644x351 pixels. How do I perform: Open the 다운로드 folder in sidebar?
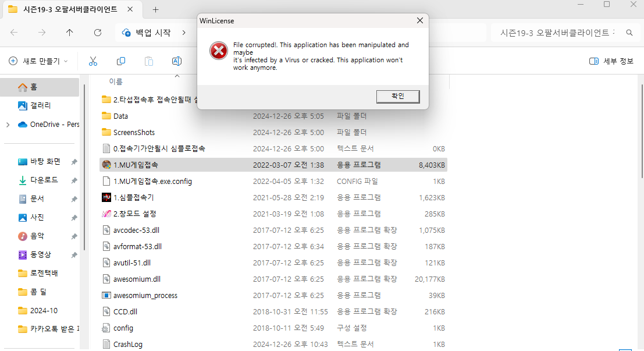[x=44, y=180]
